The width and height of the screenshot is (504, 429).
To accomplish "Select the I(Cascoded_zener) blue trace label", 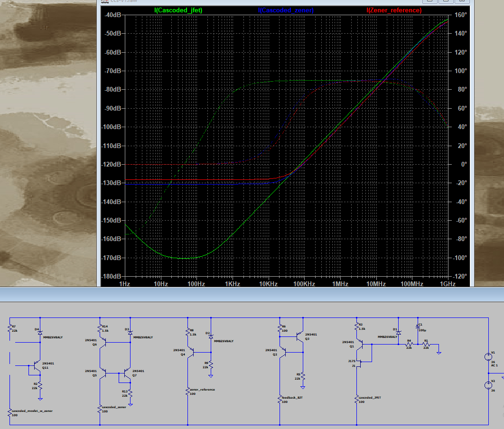I will pos(286,10).
